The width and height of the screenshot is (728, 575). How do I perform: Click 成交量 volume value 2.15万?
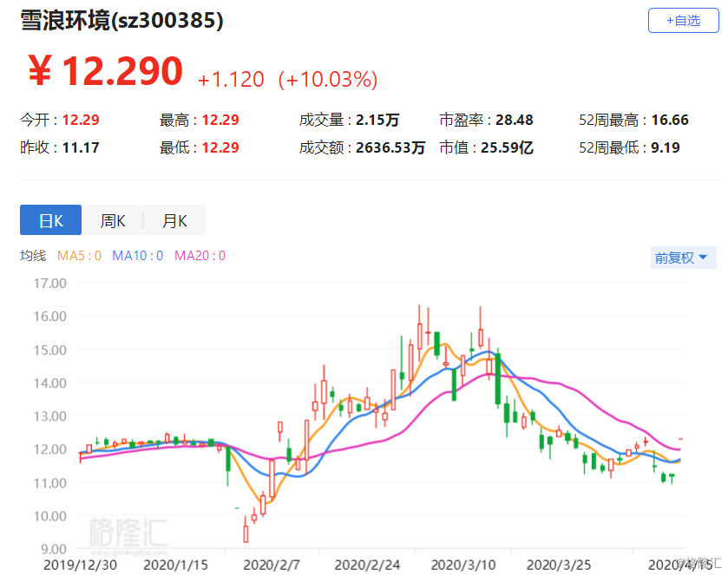tap(377, 120)
